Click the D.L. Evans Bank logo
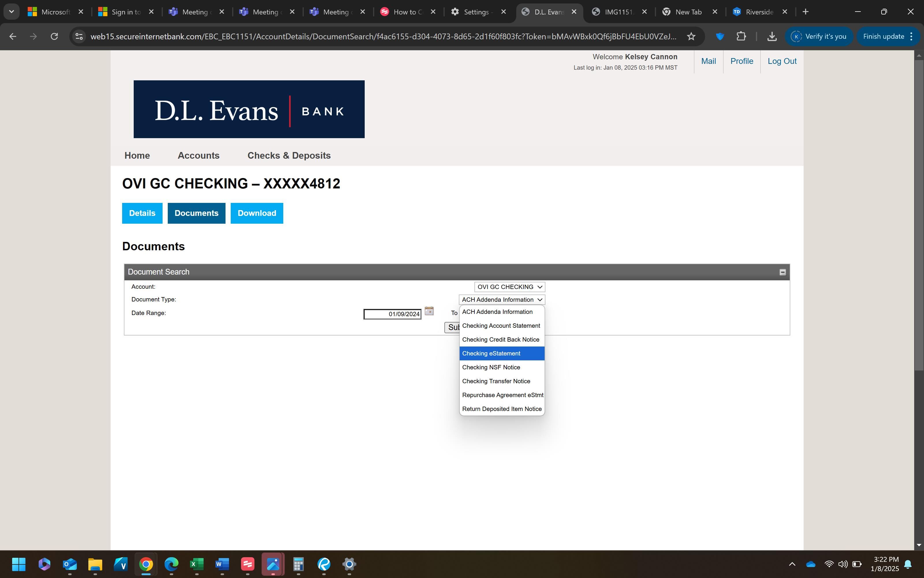 [249, 109]
